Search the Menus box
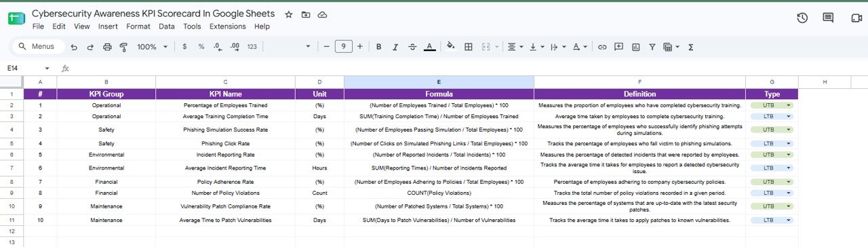 (38, 47)
